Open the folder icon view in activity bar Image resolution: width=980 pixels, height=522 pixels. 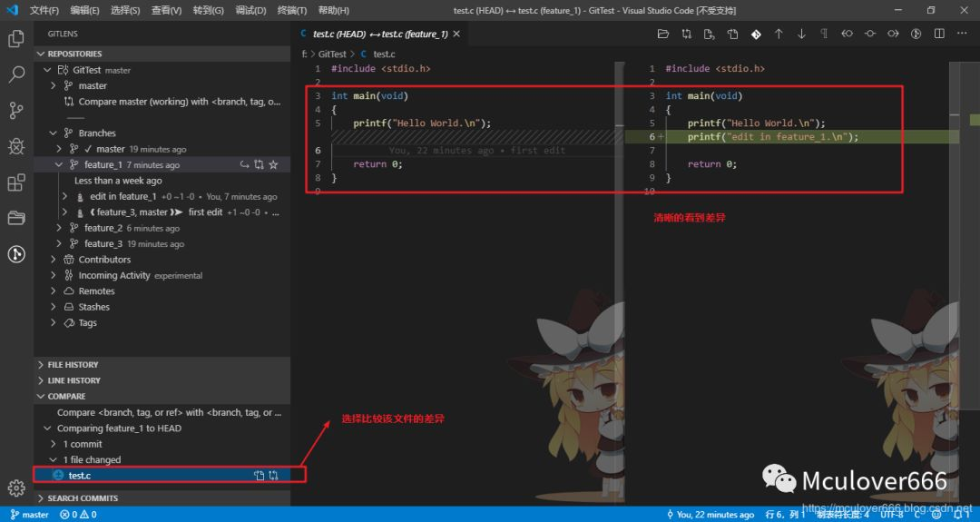[16, 218]
